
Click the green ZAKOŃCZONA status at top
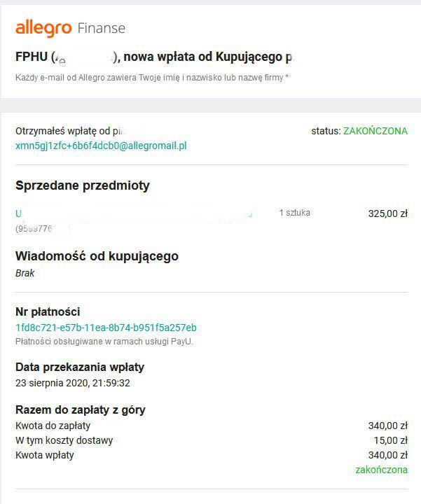point(375,131)
